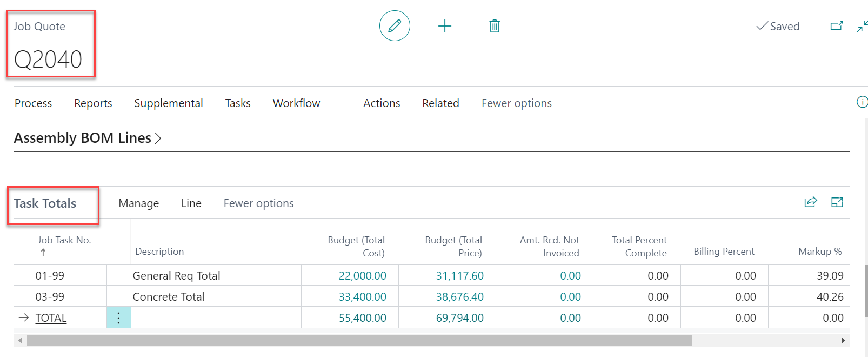Expand Task Totals section to full view
868x357 pixels.
coord(837,202)
